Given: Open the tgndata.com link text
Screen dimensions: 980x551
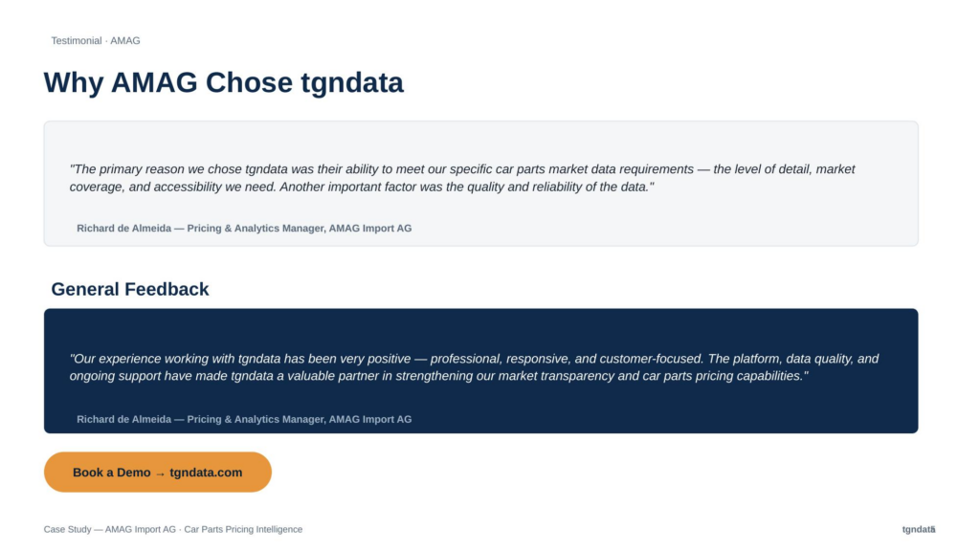Looking at the screenshot, I should [206, 473].
